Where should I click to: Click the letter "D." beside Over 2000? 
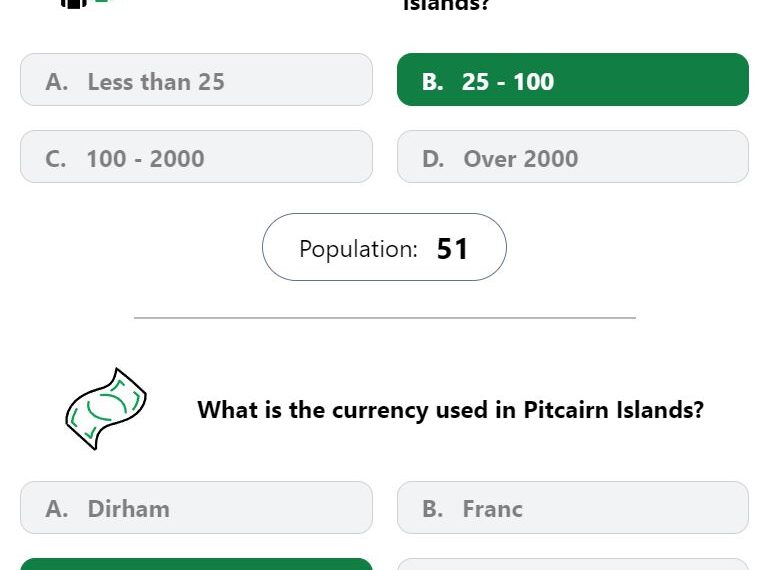tap(433, 159)
